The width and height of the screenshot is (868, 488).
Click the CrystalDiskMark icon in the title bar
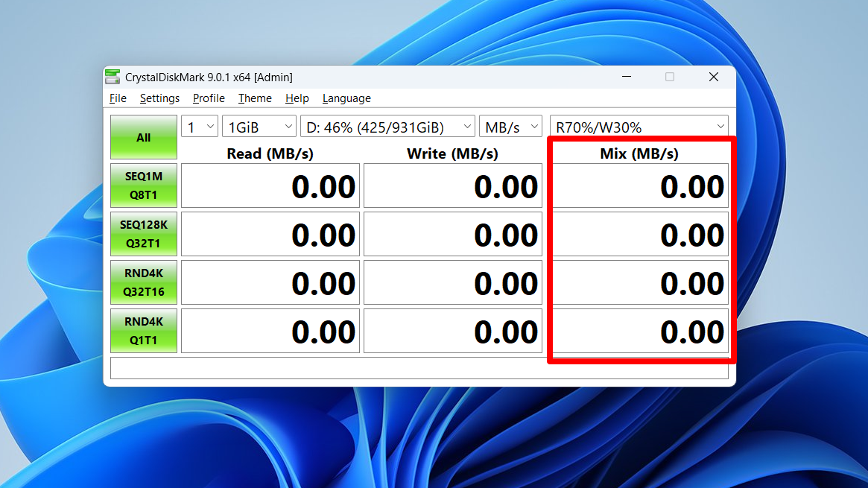(113, 77)
